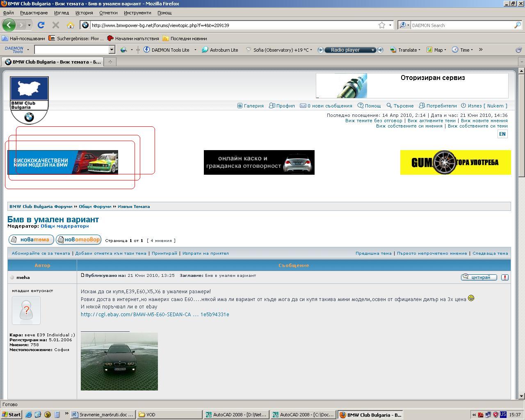Click the mini BMW models banner
Image resolution: width=525 pixels, height=420 pixels.
(x=63, y=162)
